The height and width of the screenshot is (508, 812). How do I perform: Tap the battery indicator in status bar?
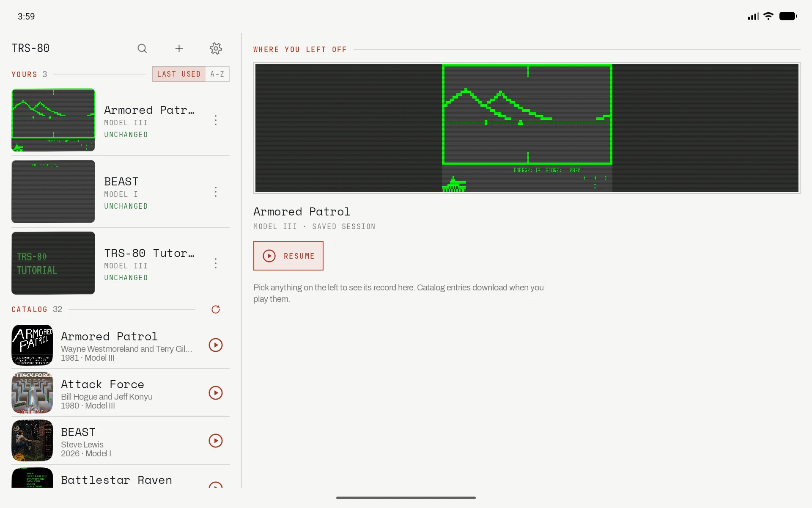pos(788,16)
